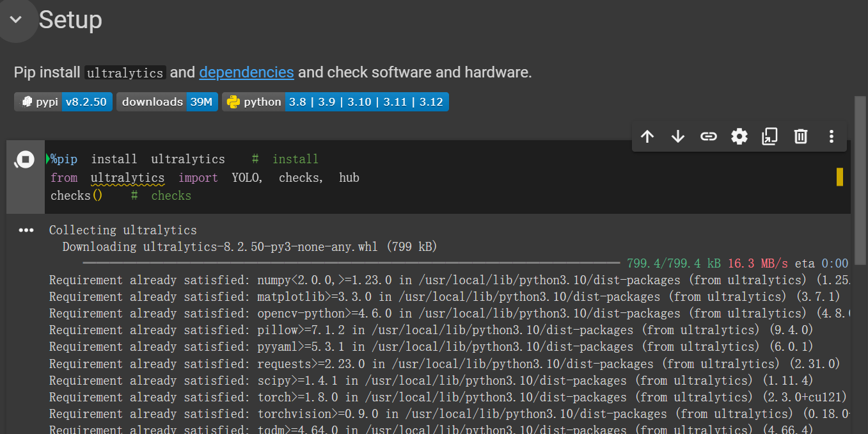Move cell down with arrow icon
This screenshot has width=868, height=434.
678,136
